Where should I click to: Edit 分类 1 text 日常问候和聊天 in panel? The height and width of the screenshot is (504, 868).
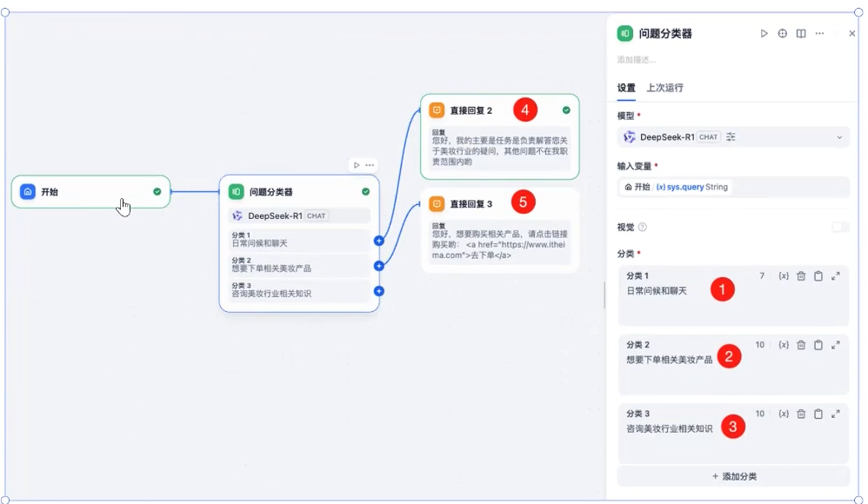pos(657,291)
